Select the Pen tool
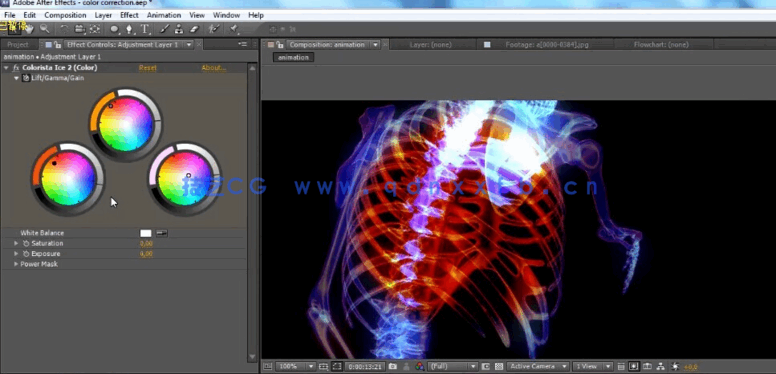Viewport: 776px width, 374px height. tap(130, 29)
